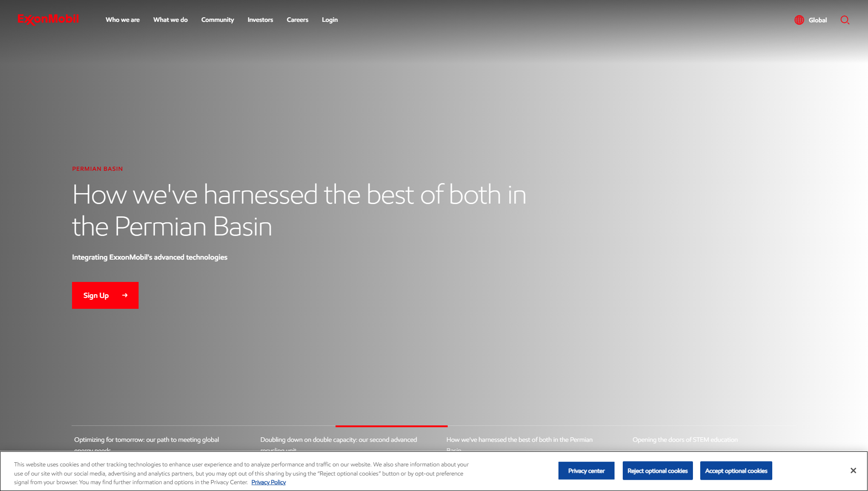Open the search magnifier icon
Viewport: 868px width, 491px height.
click(845, 20)
